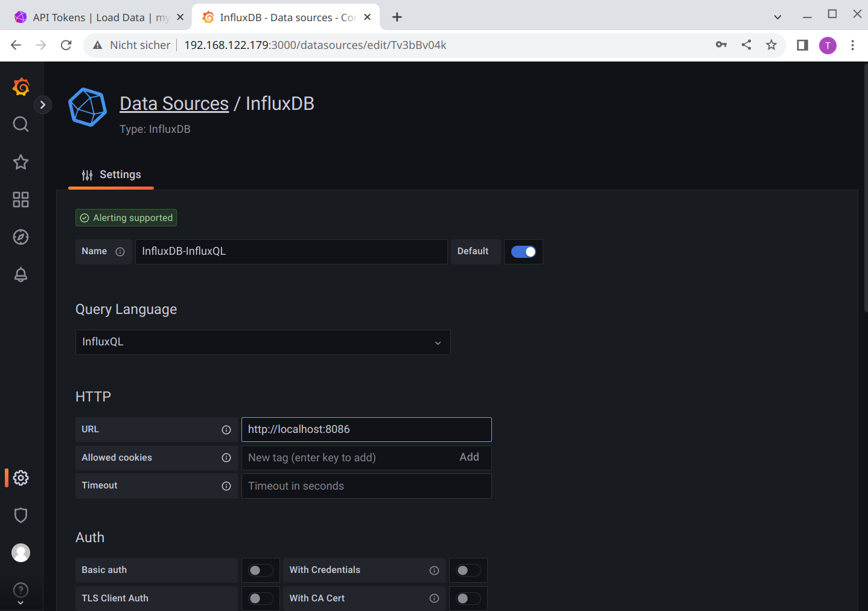Click the Auth section heading

[x=90, y=537]
